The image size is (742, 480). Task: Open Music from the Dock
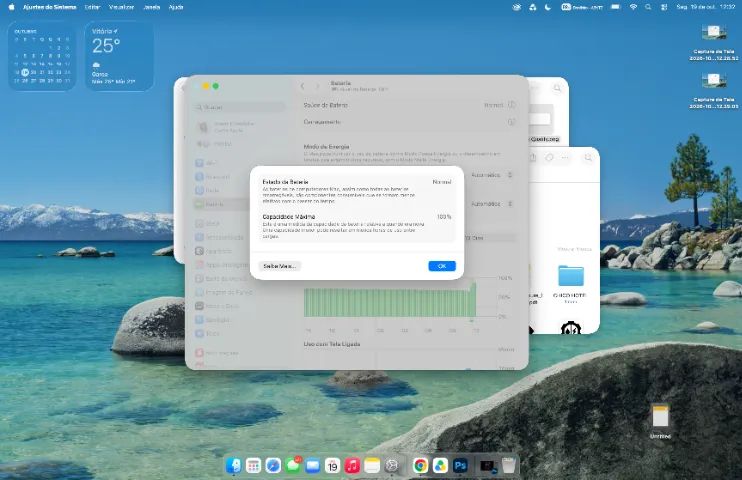(352, 466)
